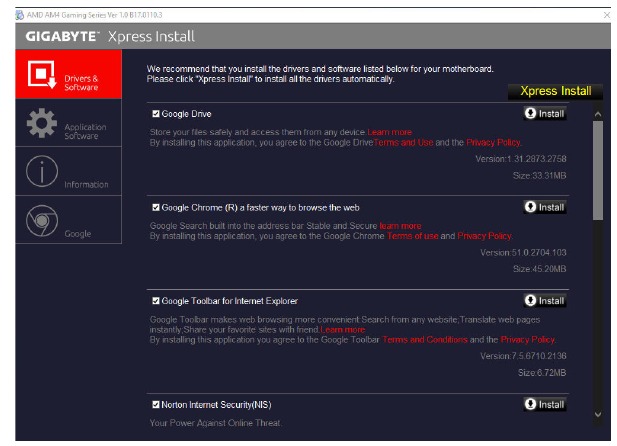Toggle the Norton Internet Security checkbox

click(156, 404)
